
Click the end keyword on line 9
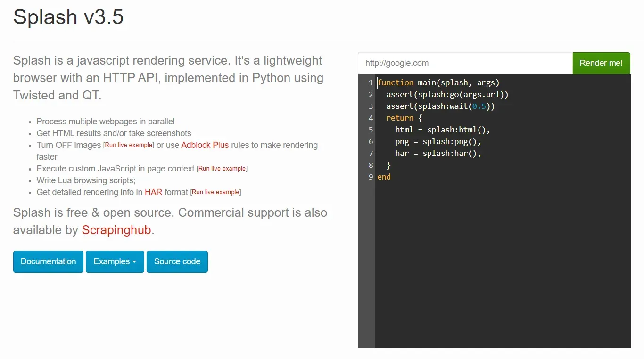click(x=383, y=177)
